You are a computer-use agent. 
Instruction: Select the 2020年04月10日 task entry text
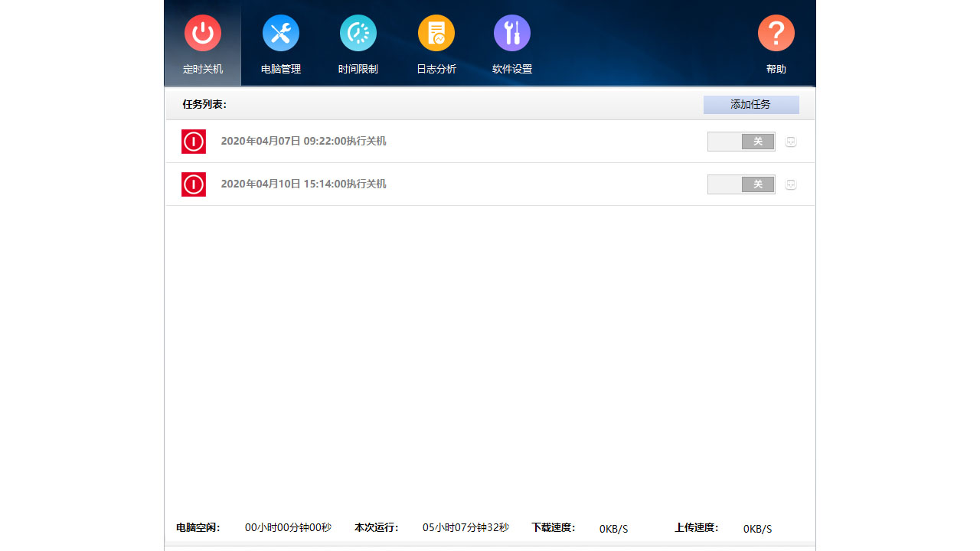pyautogui.click(x=303, y=184)
